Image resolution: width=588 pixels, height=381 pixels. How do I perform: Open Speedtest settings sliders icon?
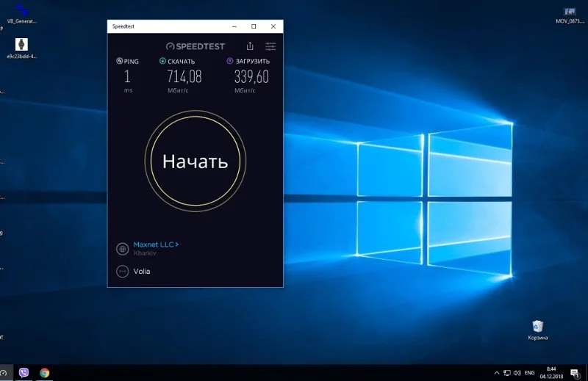click(270, 46)
